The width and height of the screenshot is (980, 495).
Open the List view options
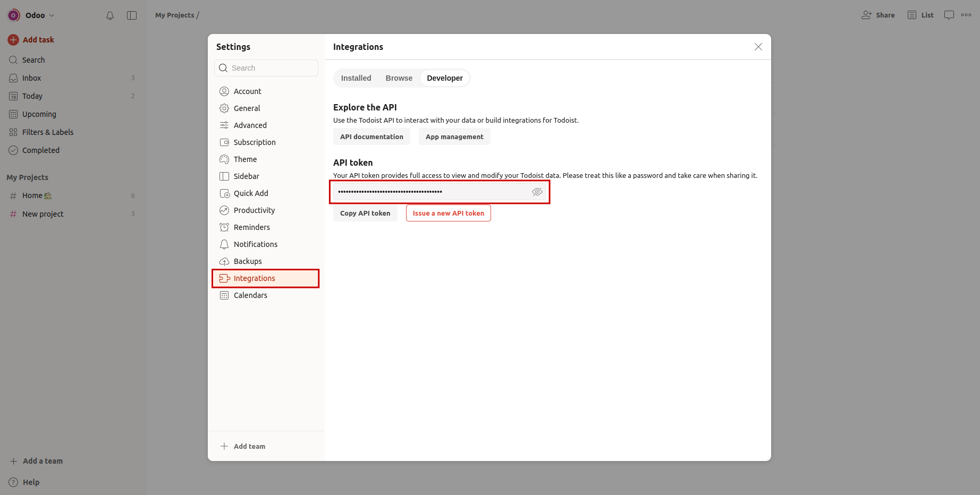click(x=920, y=15)
